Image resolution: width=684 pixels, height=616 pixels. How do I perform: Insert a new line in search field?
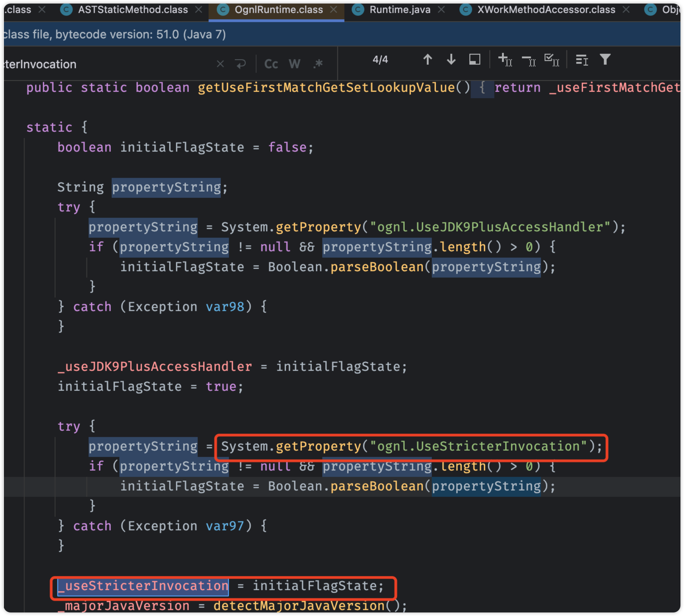[240, 64]
